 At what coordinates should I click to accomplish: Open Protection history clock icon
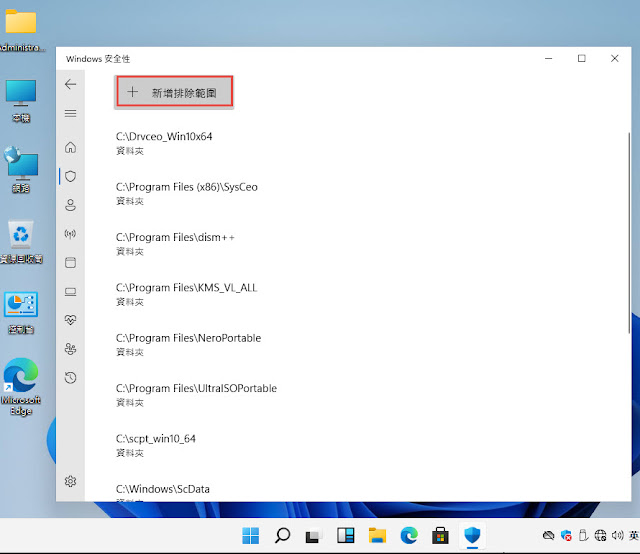coord(71,378)
